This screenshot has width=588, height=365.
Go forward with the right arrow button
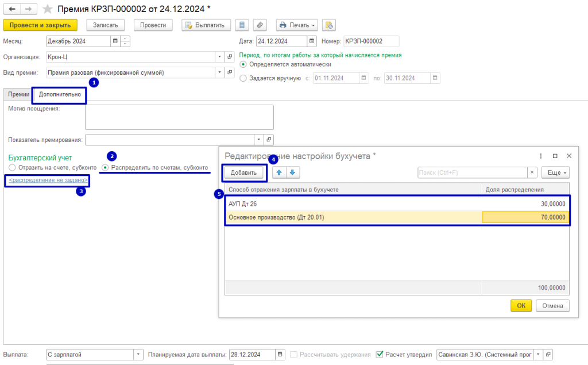pos(29,9)
